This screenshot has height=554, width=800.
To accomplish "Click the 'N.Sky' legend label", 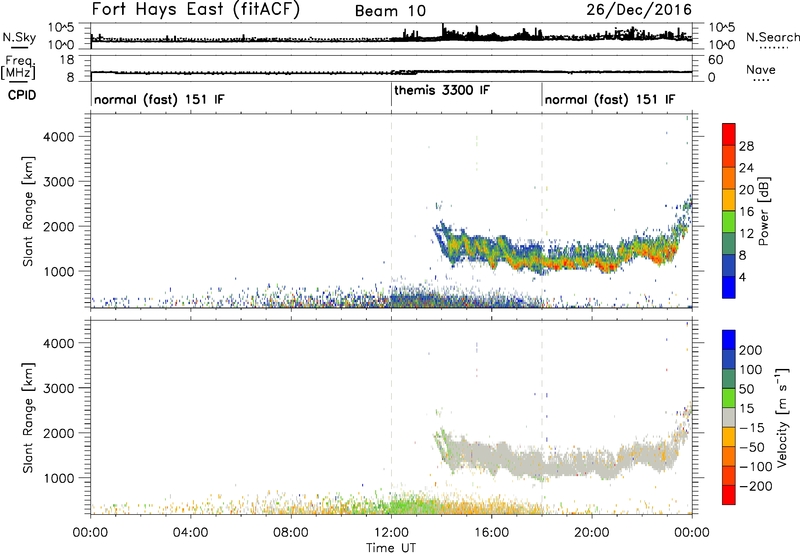I will tap(19, 37).
